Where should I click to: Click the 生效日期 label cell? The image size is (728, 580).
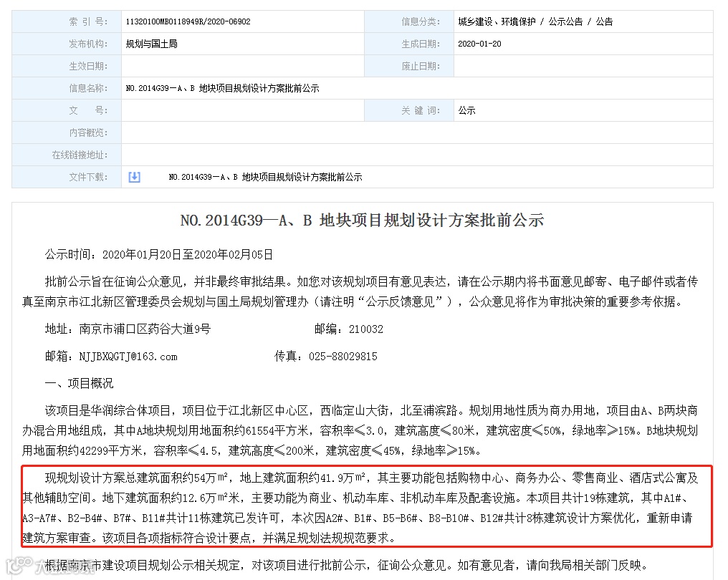67,66
